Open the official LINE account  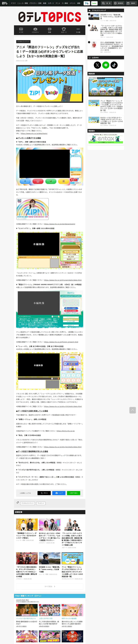pos(106,65)
